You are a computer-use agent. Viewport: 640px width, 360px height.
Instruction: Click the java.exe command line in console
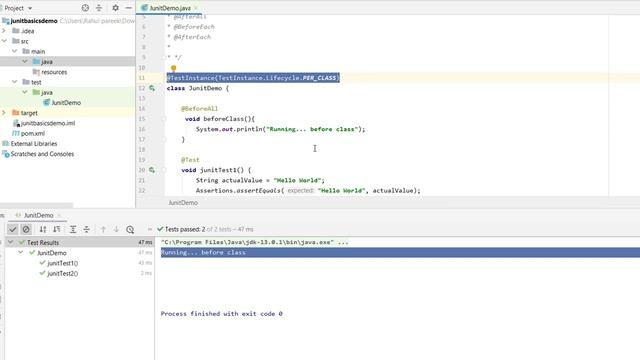255,242
